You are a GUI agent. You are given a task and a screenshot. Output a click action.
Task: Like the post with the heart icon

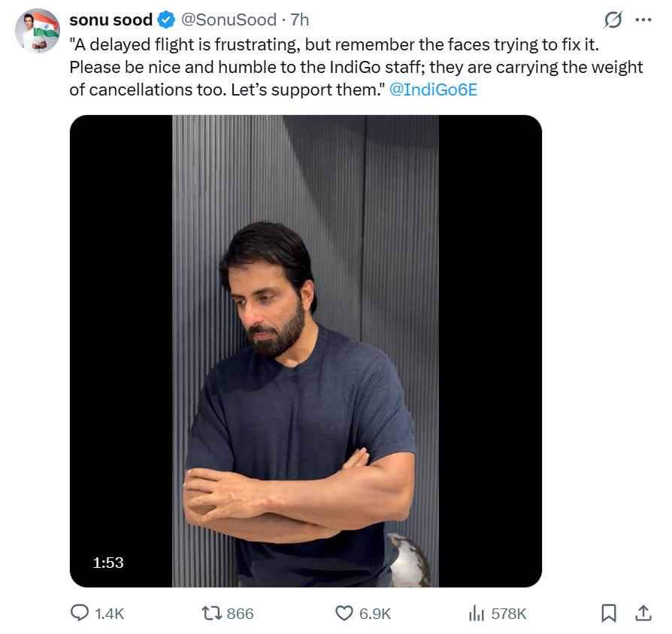pyautogui.click(x=344, y=613)
